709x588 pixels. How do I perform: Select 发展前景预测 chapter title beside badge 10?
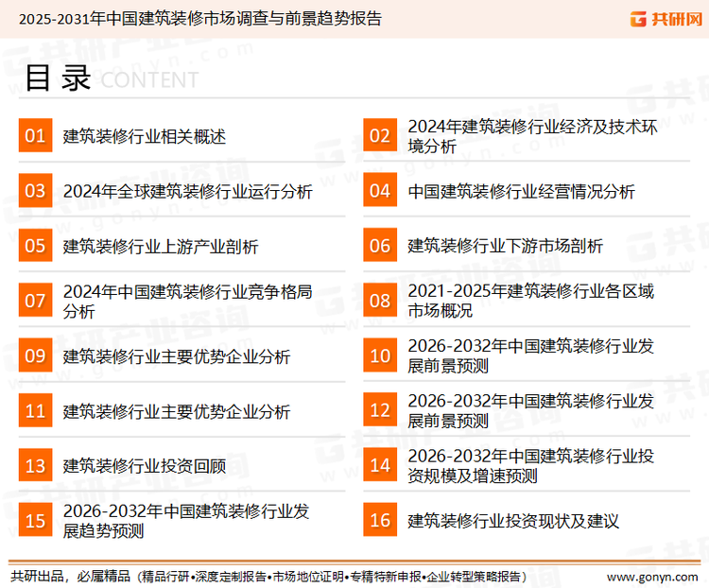click(531, 356)
